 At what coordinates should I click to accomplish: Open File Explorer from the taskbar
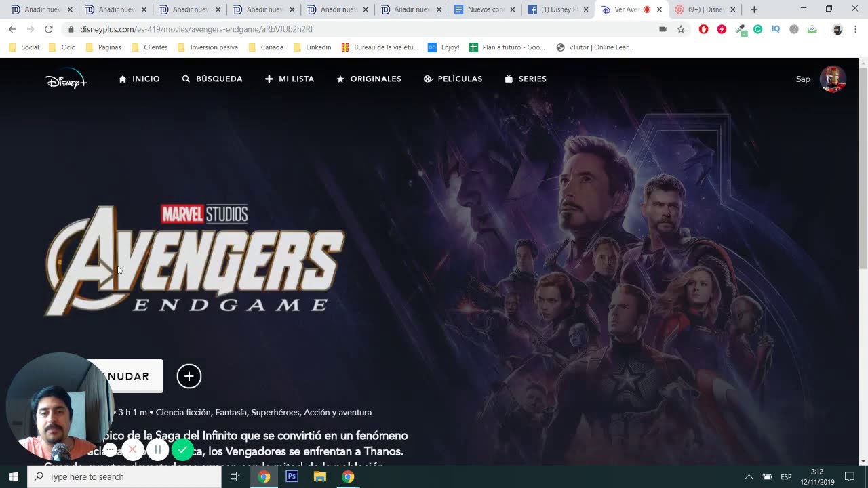pyautogui.click(x=319, y=476)
